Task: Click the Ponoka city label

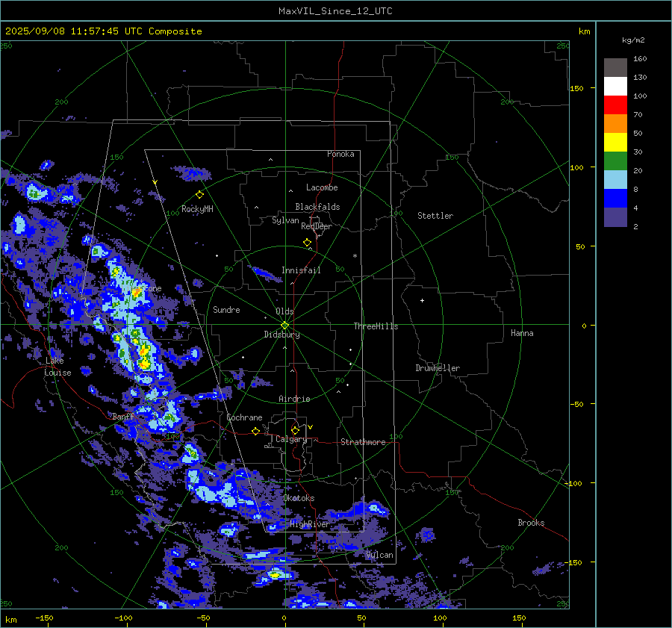Action: [x=340, y=154]
